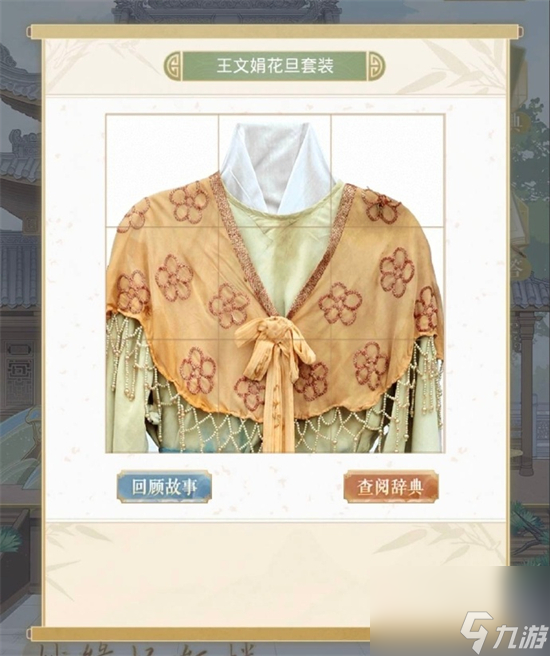Open the 查阅辞典 dictionary button
The height and width of the screenshot is (656, 550).
pyautogui.click(x=391, y=486)
